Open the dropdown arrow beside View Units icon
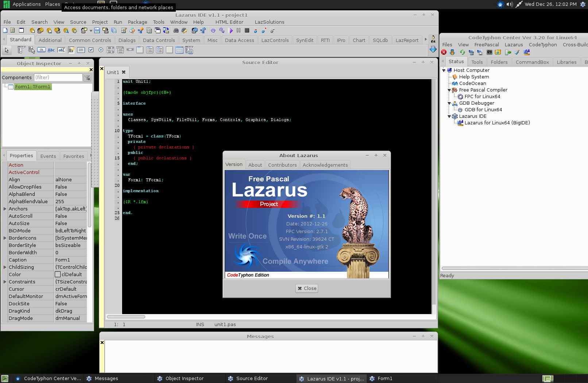588x383 pixels. click(91, 31)
